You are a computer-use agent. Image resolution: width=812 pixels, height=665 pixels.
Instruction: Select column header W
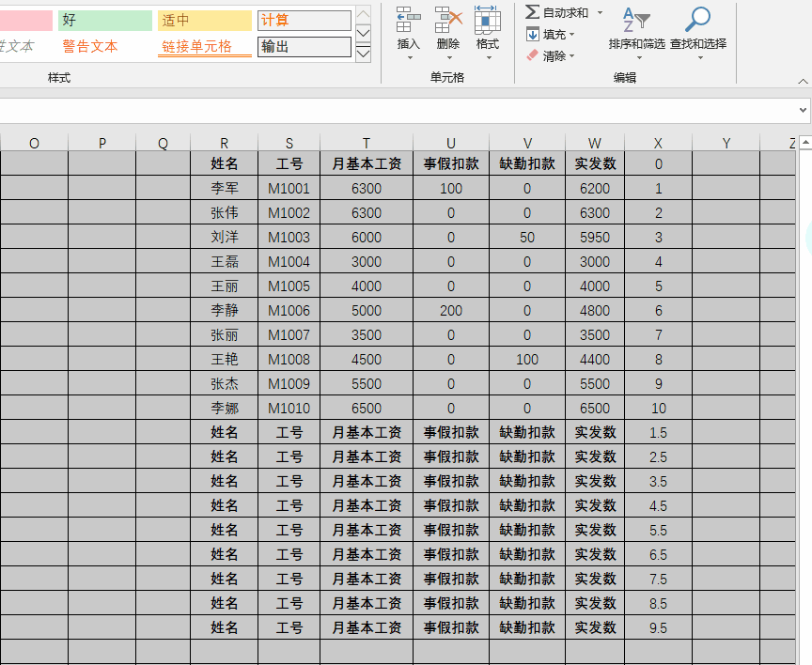click(x=595, y=143)
